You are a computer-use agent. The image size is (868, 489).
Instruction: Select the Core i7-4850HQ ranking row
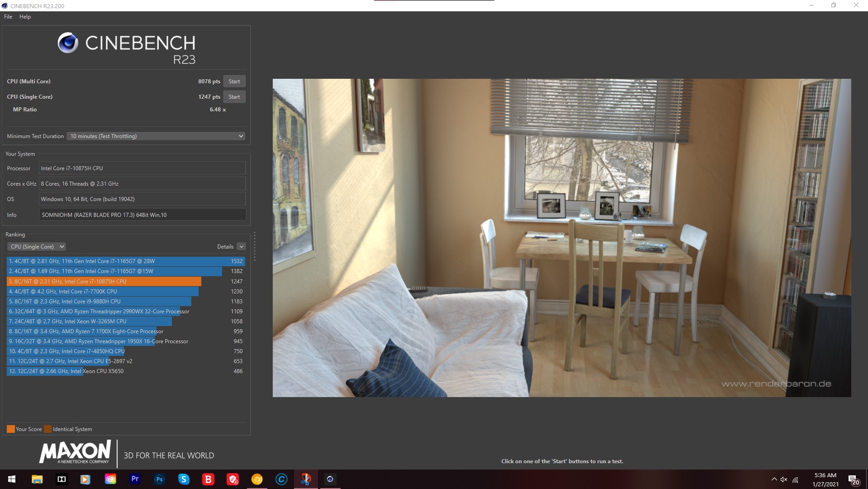click(x=126, y=351)
